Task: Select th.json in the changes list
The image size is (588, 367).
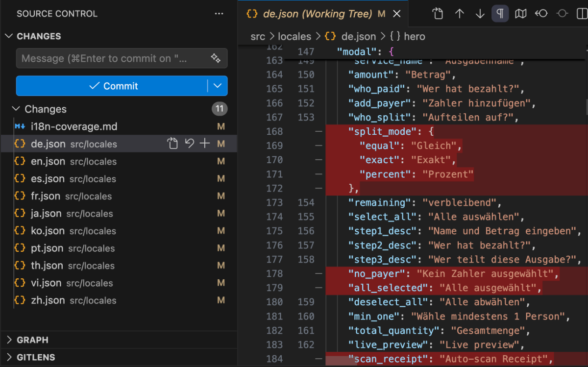Action: pos(119,266)
